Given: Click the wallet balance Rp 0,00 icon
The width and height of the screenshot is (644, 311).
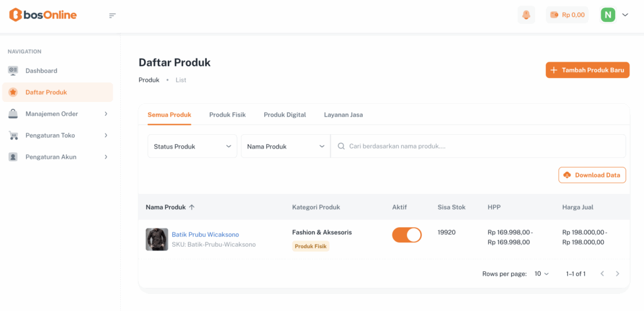Looking at the screenshot, I should tap(554, 15).
